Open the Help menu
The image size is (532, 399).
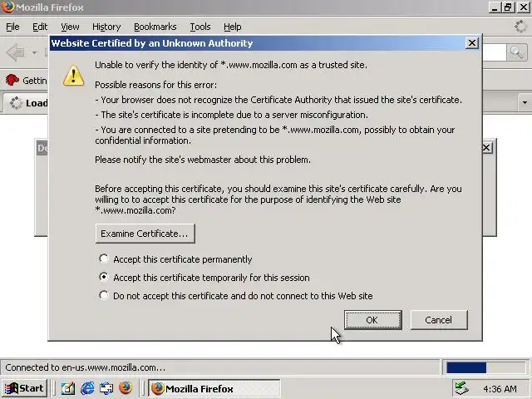click(x=233, y=27)
